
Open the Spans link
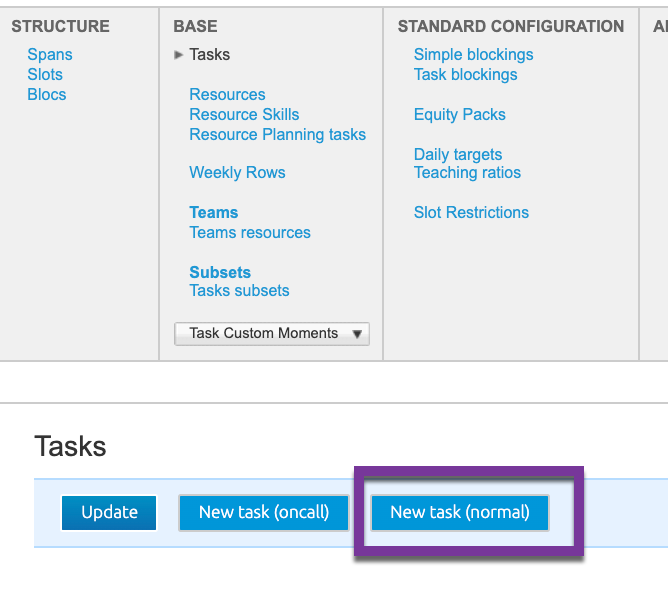click(x=50, y=55)
